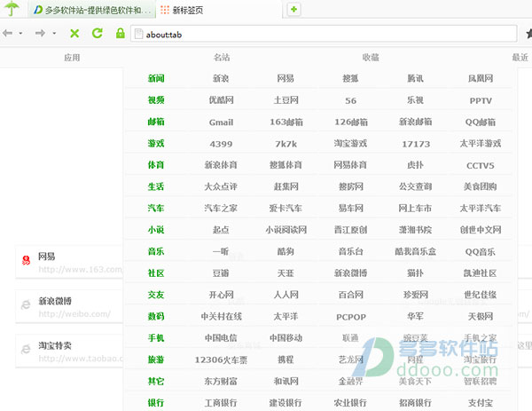Open the 东方财富 link
Viewport: 532px width, 411px height.
click(x=221, y=382)
